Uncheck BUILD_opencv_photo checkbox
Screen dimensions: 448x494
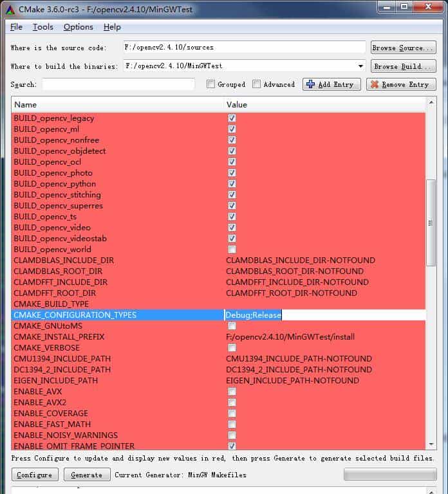(x=232, y=172)
